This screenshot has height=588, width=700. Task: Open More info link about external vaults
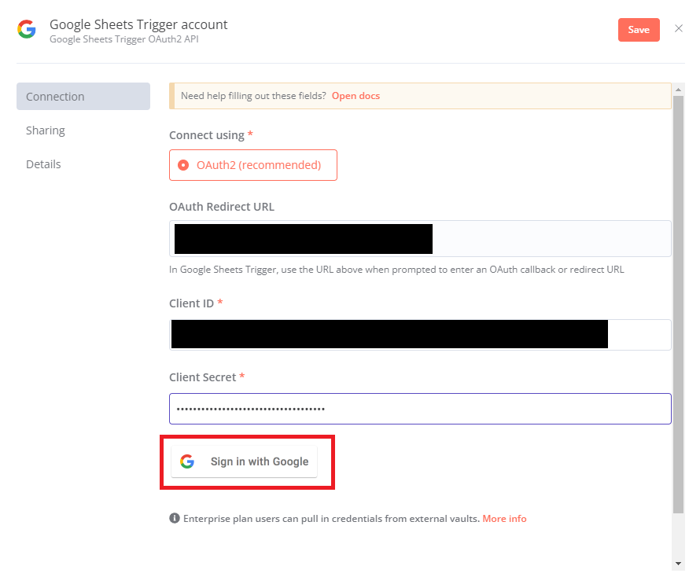tap(504, 518)
